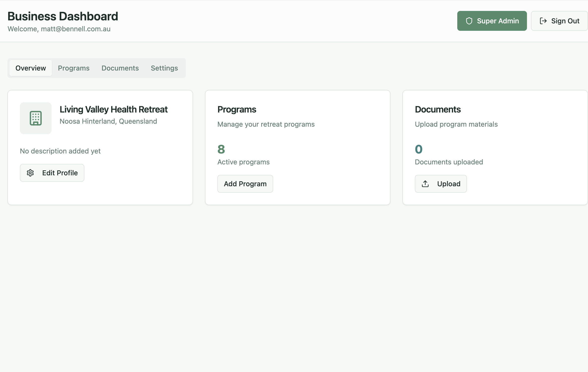Viewport: 588px width, 372px height.
Task: Click the Edit Profile button
Action: (52, 173)
